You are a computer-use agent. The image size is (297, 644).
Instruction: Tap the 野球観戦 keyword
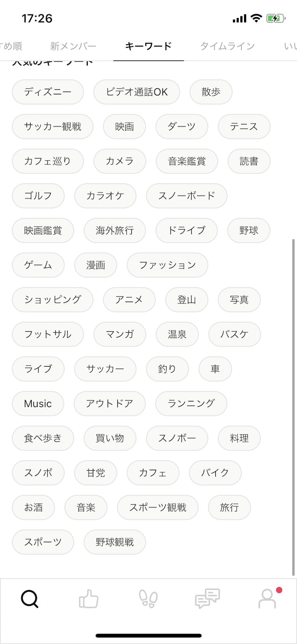click(x=114, y=542)
